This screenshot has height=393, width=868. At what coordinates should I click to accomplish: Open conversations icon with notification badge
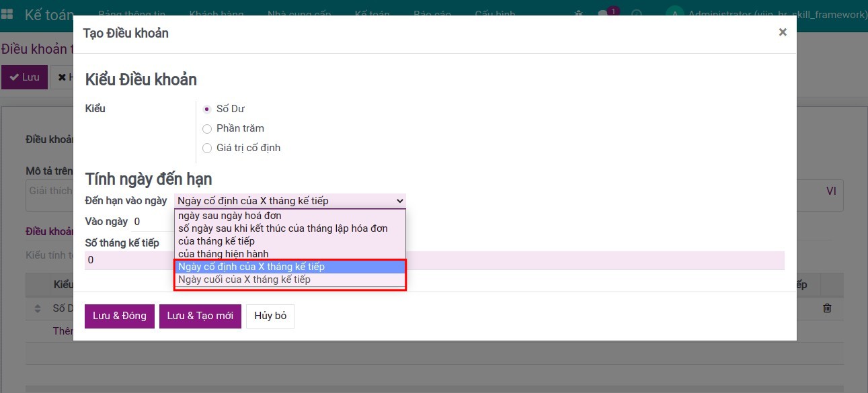click(x=602, y=15)
